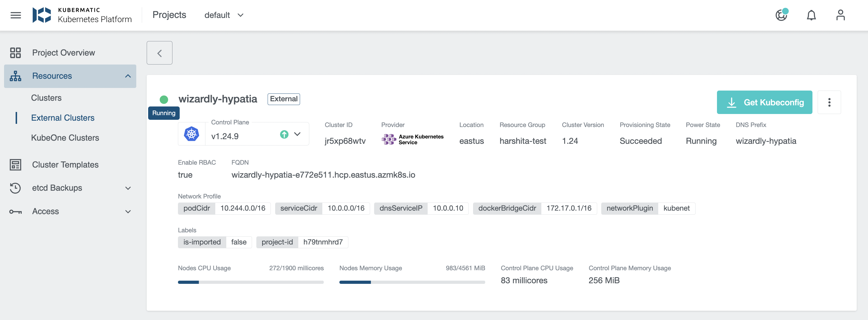Switch to KubeOne Clusters
The height and width of the screenshot is (320, 868).
click(x=65, y=138)
